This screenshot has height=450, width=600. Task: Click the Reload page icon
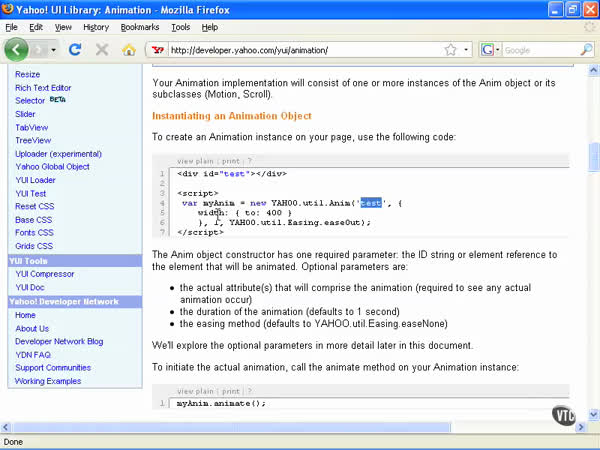coord(75,49)
